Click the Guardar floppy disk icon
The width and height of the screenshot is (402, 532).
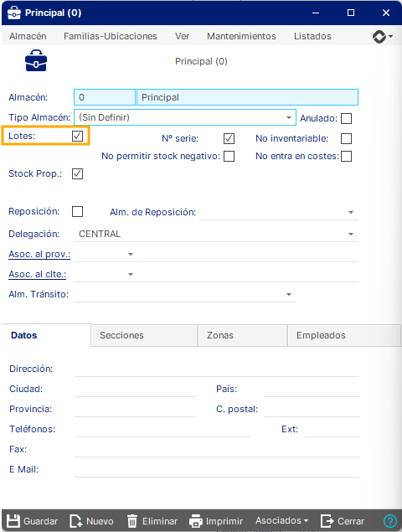coord(13,521)
